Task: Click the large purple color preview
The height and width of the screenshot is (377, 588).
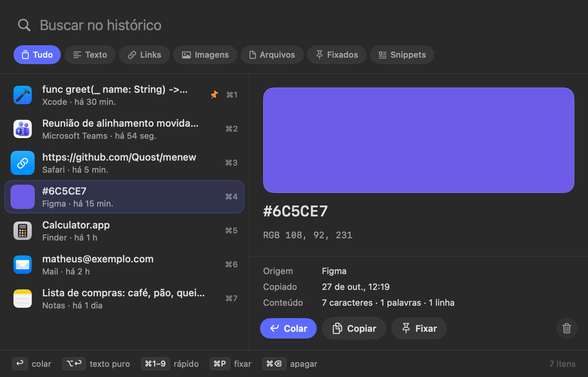Action: click(x=419, y=140)
